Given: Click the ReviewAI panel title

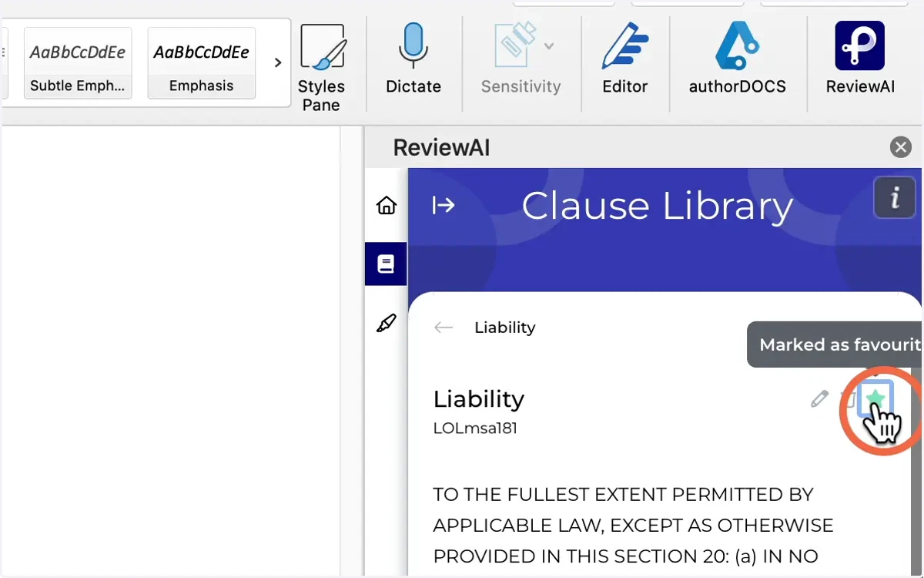Looking at the screenshot, I should click(x=441, y=147).
